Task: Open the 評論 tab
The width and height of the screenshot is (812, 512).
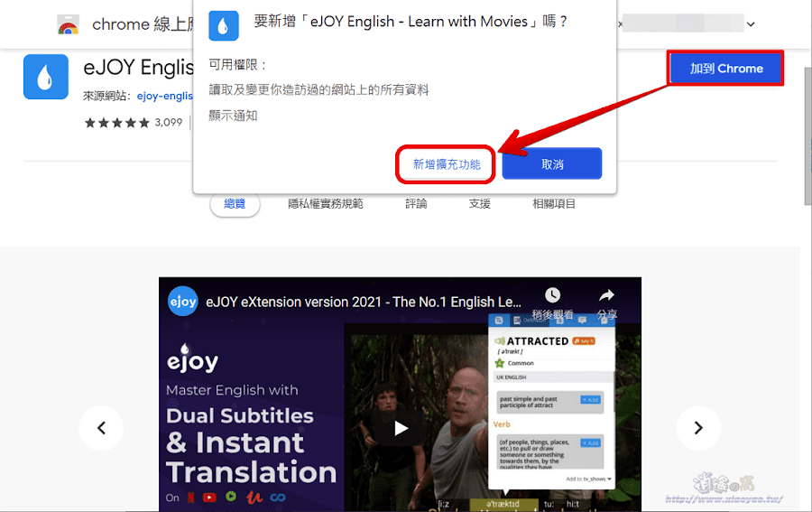Action: [416, 204]
